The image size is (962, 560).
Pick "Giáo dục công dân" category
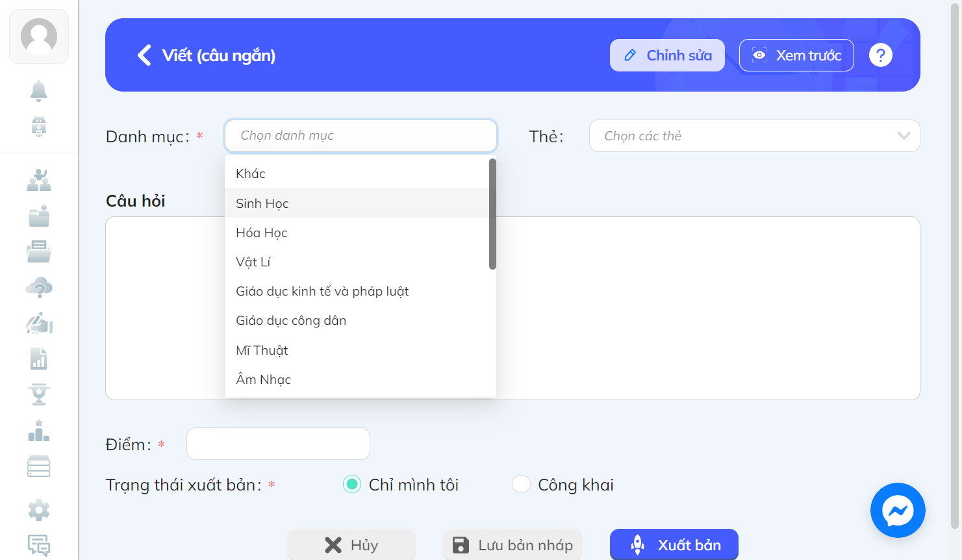357,320
